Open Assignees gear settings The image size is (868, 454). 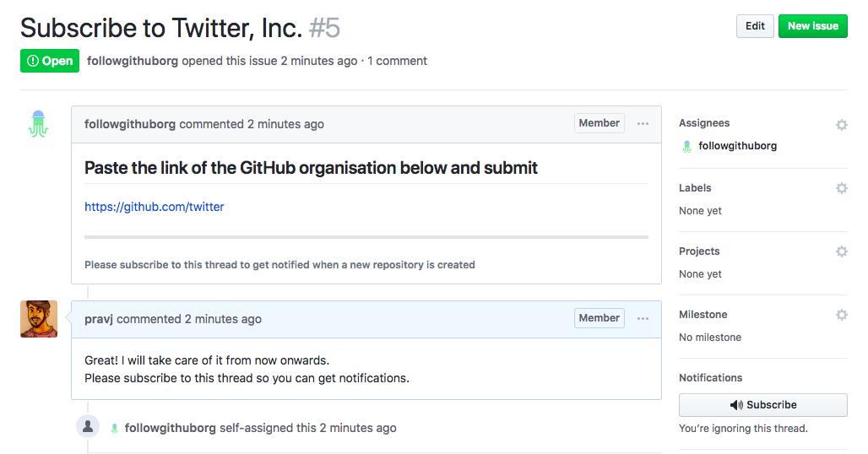pos(841,125)
